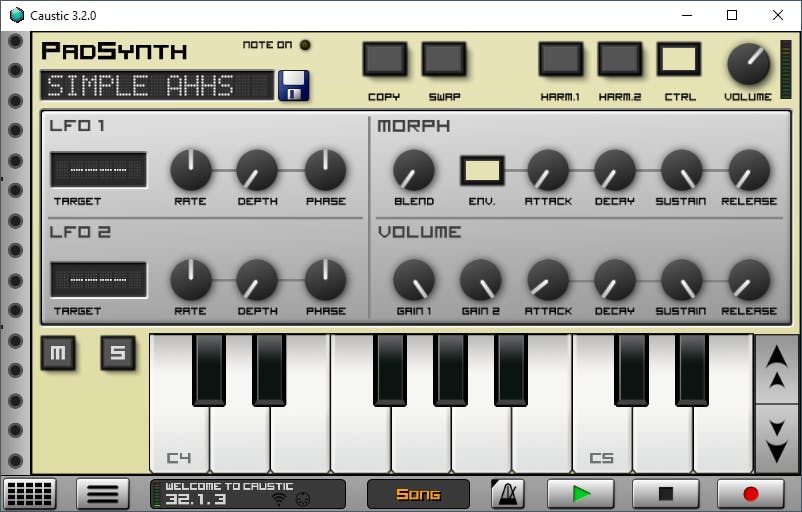This screenshot has width=802, height=512.
Task: Mute the PadSynth with M button
Action: click(x=58, y=352)
